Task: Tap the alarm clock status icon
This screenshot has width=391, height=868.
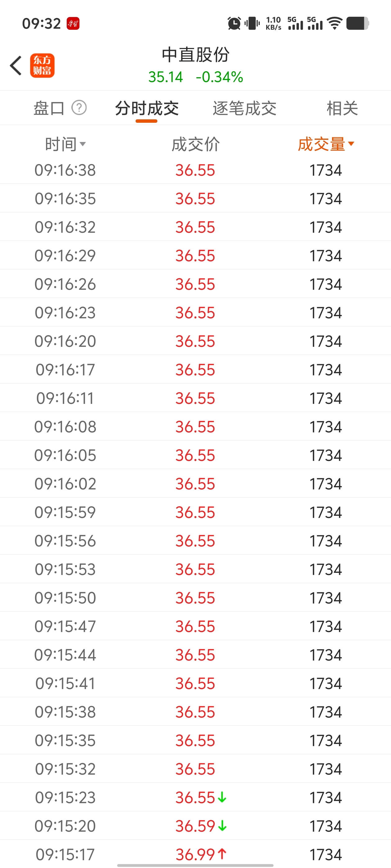Action: pyautogui.click(x=234, y=24)
